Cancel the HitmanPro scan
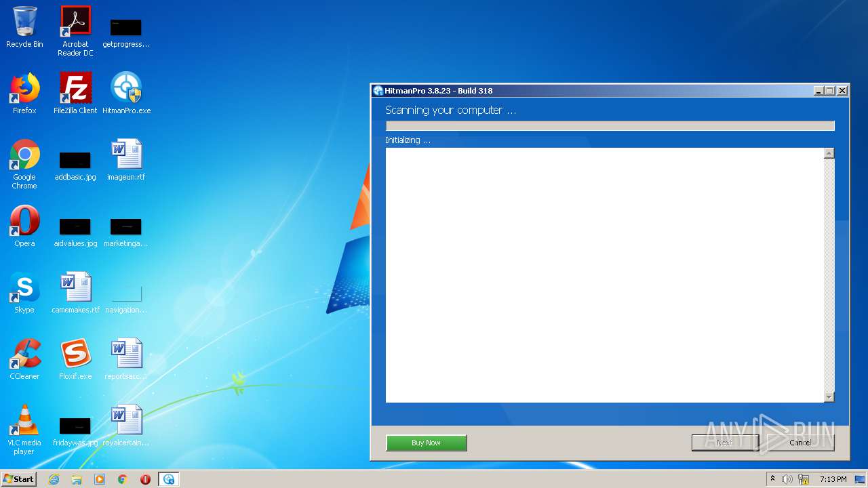 pyautogui.click(x=800, y=443)
